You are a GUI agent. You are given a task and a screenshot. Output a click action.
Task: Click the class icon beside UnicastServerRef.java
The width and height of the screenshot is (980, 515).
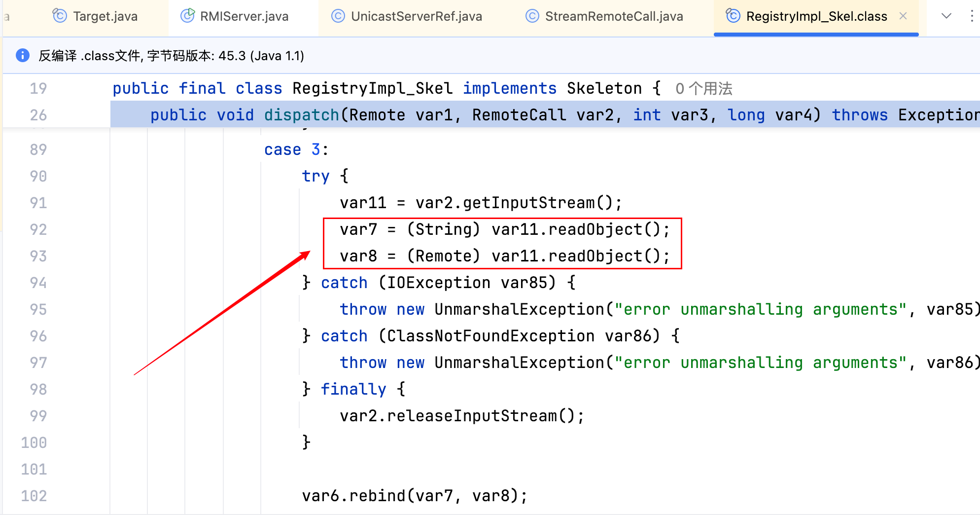tap(338, 16)
